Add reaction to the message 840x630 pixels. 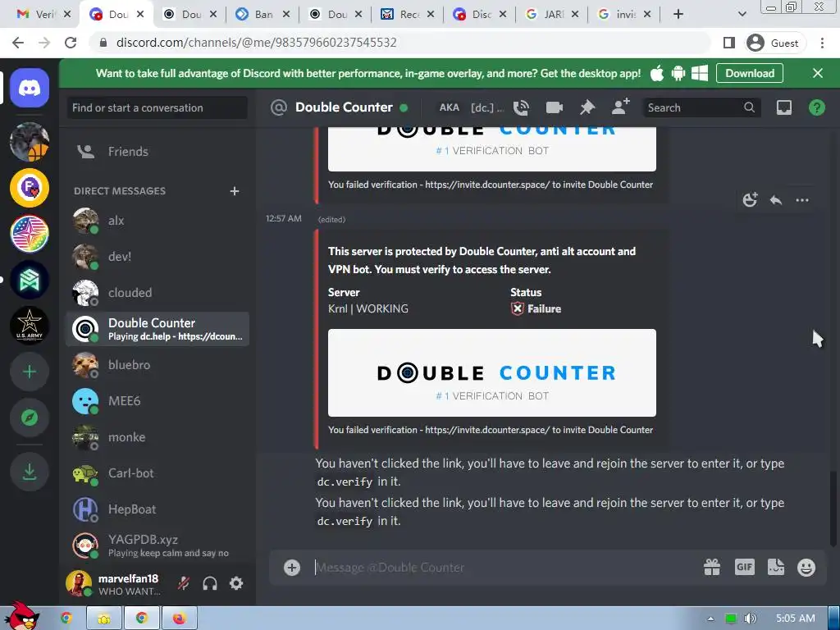[x=750, y=200]
